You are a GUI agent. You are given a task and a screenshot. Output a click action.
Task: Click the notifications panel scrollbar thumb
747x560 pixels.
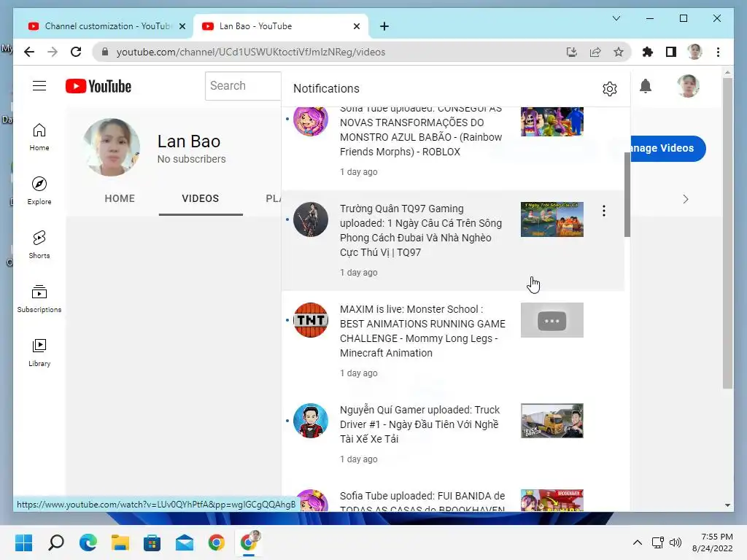coord(627,194)
